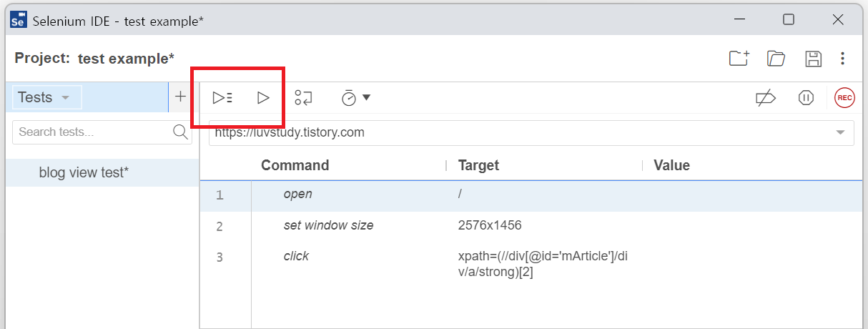868x329 pixels.
Task: Click line number 3 gutter
Action: 220,257
